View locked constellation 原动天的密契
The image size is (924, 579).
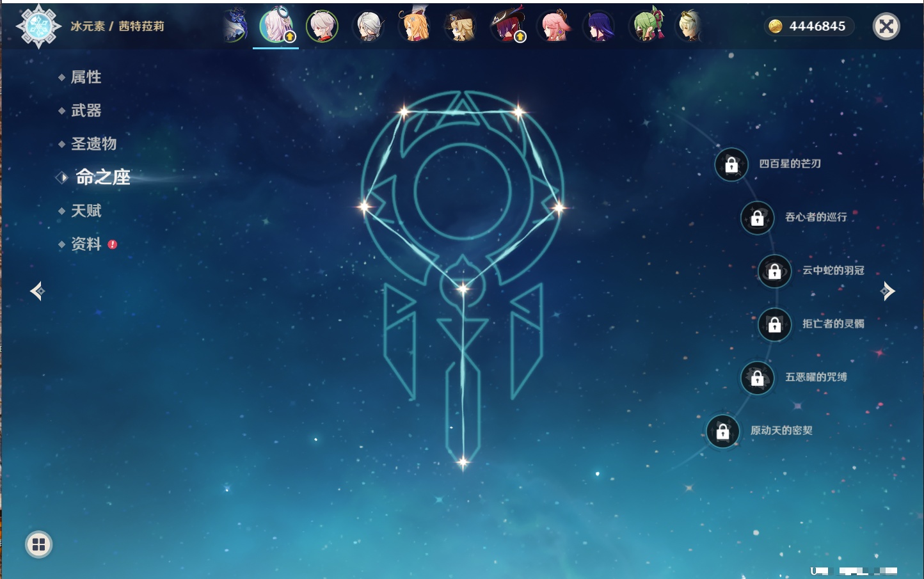[x=722, y=432]
